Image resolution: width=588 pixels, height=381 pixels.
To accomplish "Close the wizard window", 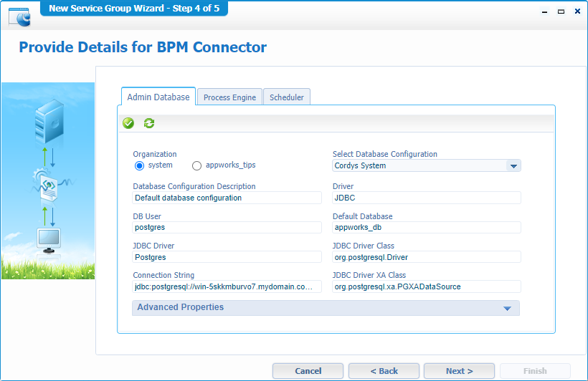I will pos(577,11).
